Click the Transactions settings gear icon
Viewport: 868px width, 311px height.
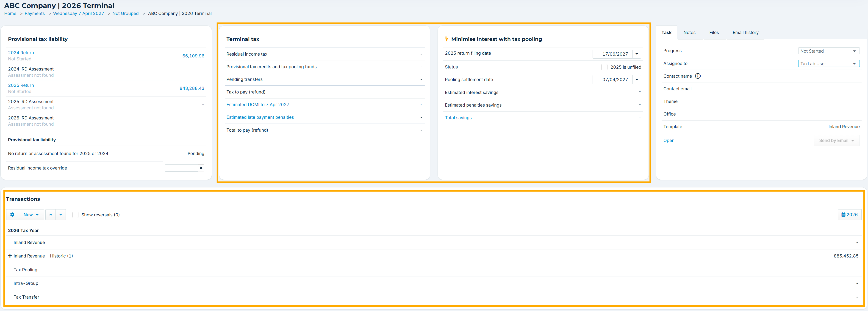click(x=12, y=215)
